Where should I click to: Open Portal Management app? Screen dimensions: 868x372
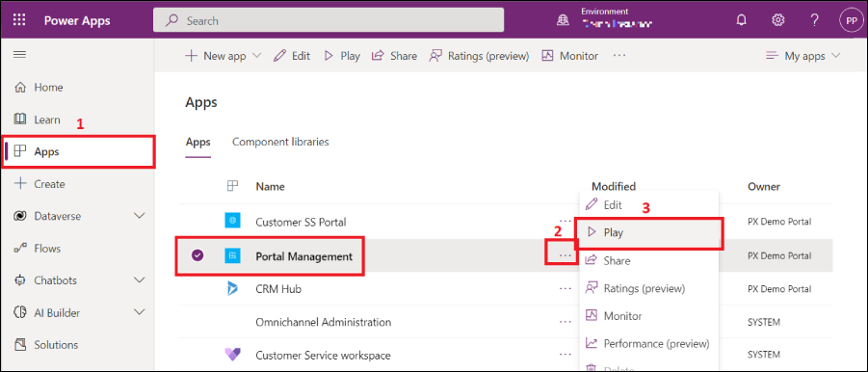tap(303, 256)
